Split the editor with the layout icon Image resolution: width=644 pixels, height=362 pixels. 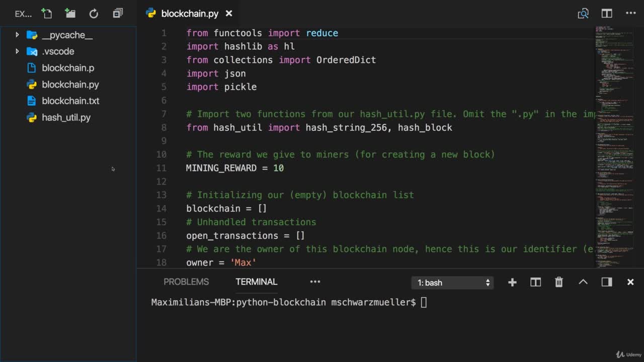[x=607, y=14]
